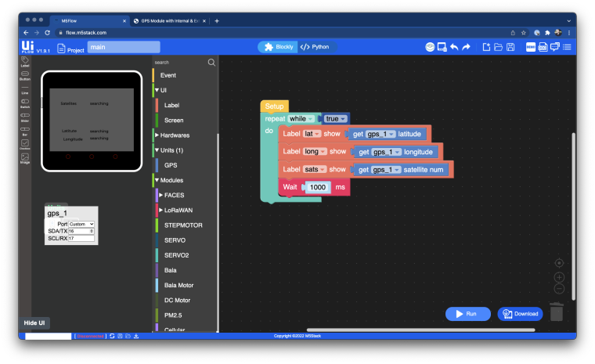Viewport: 595px width, 364px height.
Task: Open the hamburger settings menu
Action: tap(567, 47)
